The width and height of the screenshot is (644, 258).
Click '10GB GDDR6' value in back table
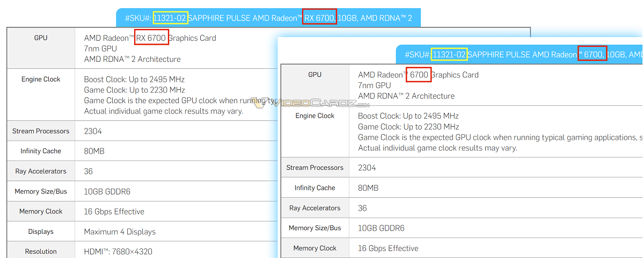coord(107,191)
